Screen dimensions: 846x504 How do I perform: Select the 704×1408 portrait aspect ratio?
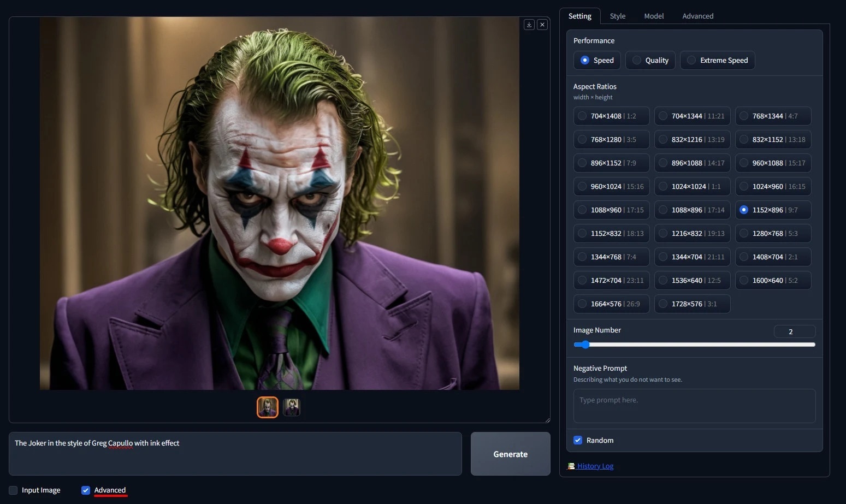(x=611, y=116)
